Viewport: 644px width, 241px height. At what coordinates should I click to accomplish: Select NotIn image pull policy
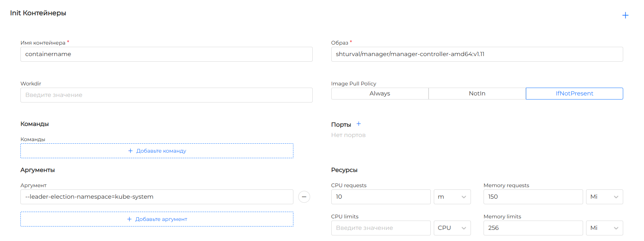477,94
